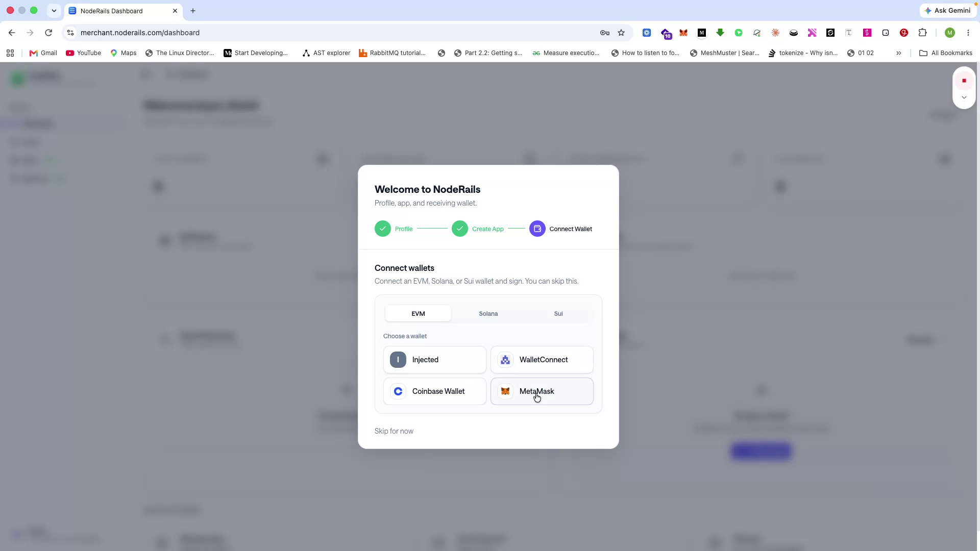This screenshot has width=980, height=551.
Task: Switch to the Sui wallet tab
Action: pos(558,314)
